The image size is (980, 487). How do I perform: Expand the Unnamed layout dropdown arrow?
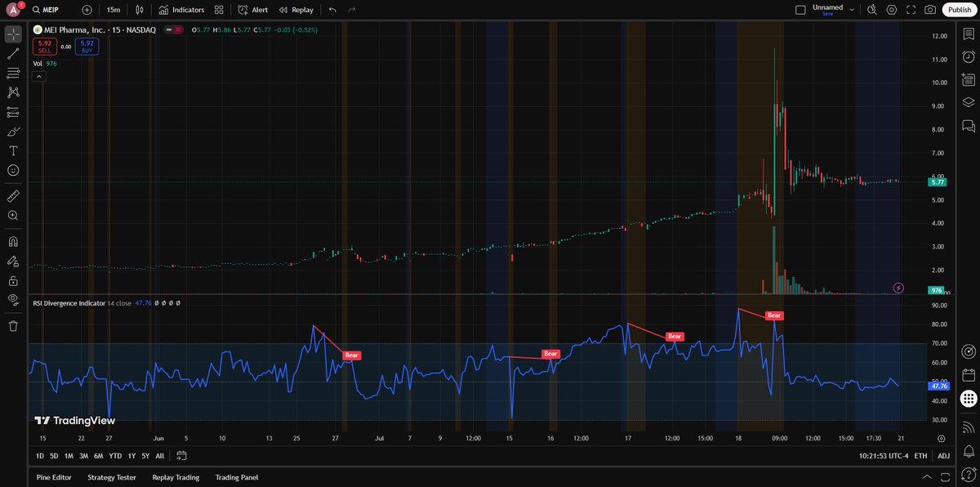[x=852, y=10]
